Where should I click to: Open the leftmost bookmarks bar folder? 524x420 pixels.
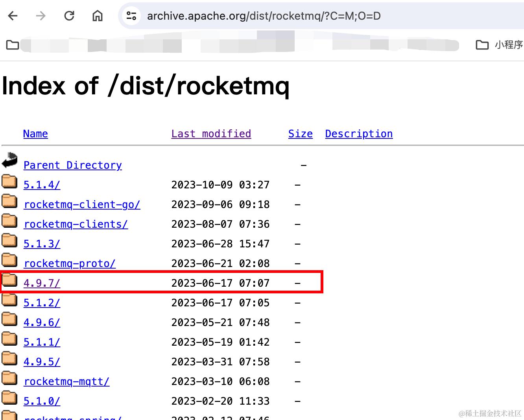[x=13, y=45]
